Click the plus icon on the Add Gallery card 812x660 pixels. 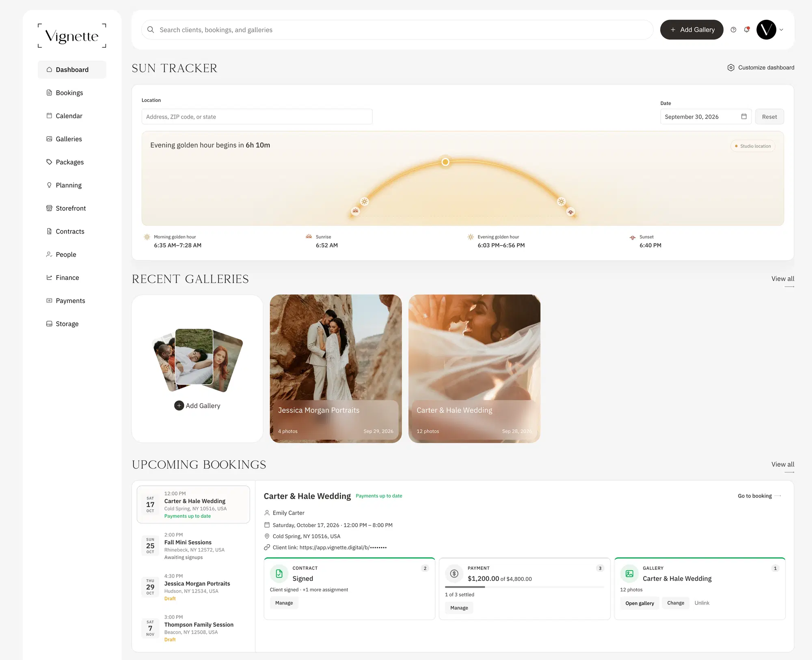pos(179,406)
